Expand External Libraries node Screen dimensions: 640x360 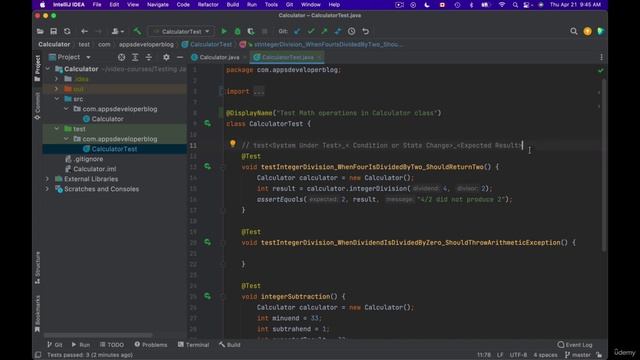click(x=47, y=179)
